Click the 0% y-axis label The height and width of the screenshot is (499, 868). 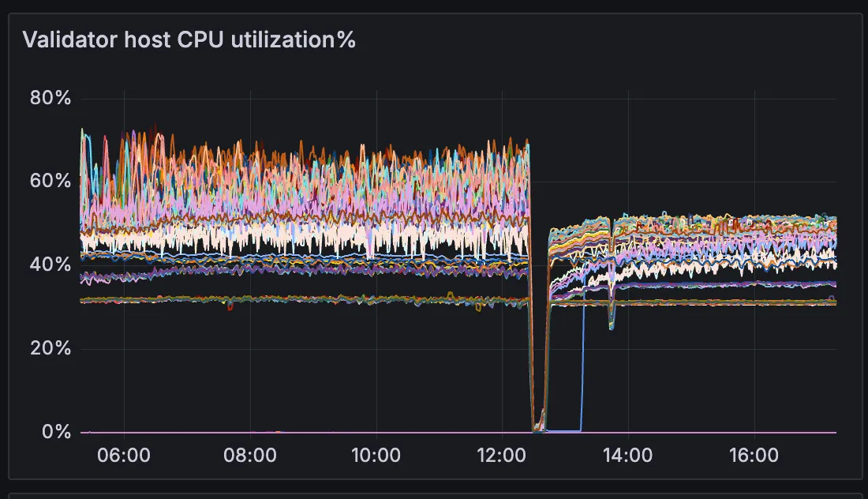point(55,432)
